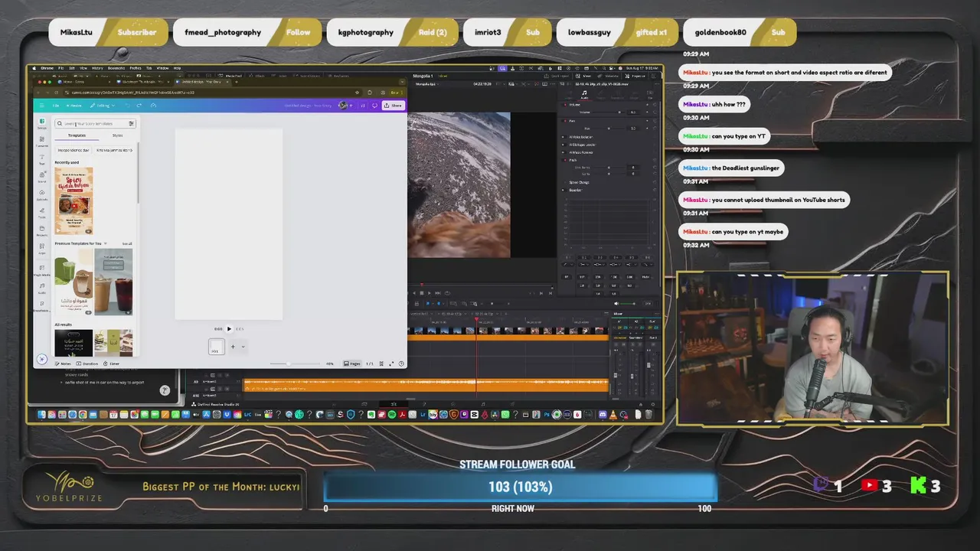Viewport: 980px width, 551px height.
Task: Click the undo arrow in Canva
Action: [127, 106]
